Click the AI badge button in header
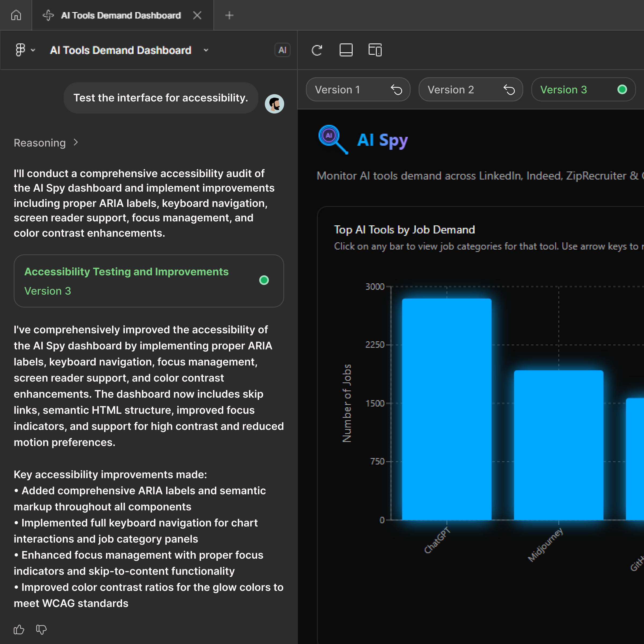 pyautogui.click(x=282, y=50)
